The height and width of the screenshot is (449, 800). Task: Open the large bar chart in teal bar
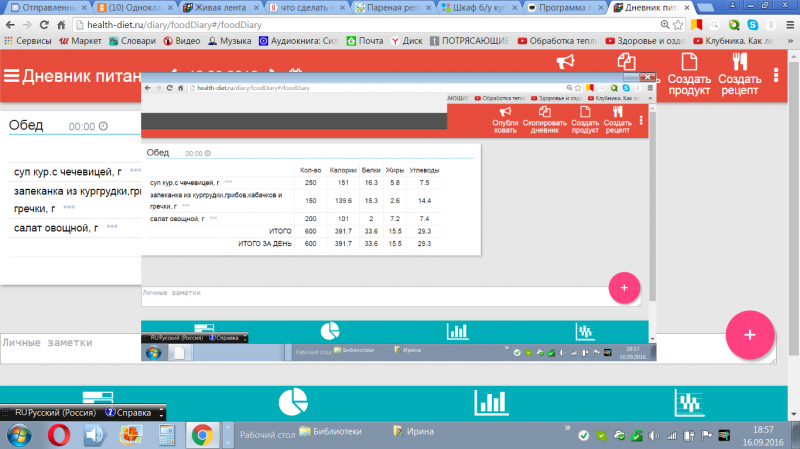pyautogui.click(x=488, y=402)
